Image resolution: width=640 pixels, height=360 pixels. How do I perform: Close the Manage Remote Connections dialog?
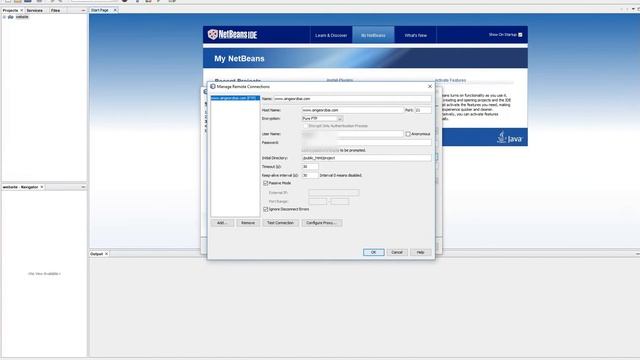pyautogui.click(x=429, y=87)
